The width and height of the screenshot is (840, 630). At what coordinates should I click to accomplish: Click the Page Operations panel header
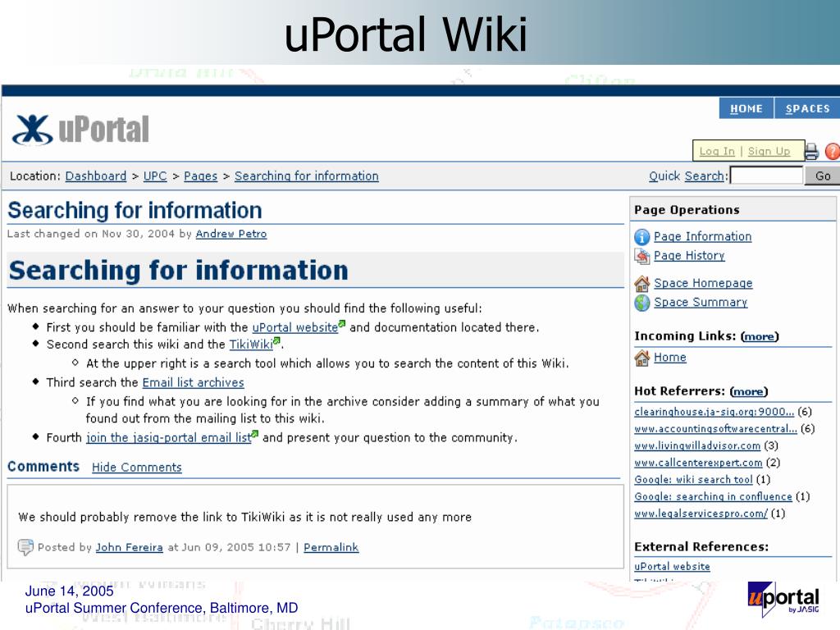coord(733,209)
